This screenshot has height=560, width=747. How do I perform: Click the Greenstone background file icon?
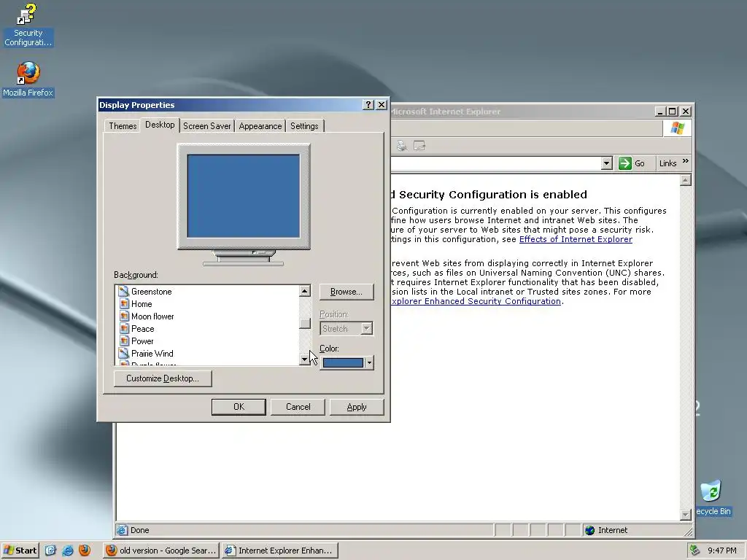click(x=124, y=291)
